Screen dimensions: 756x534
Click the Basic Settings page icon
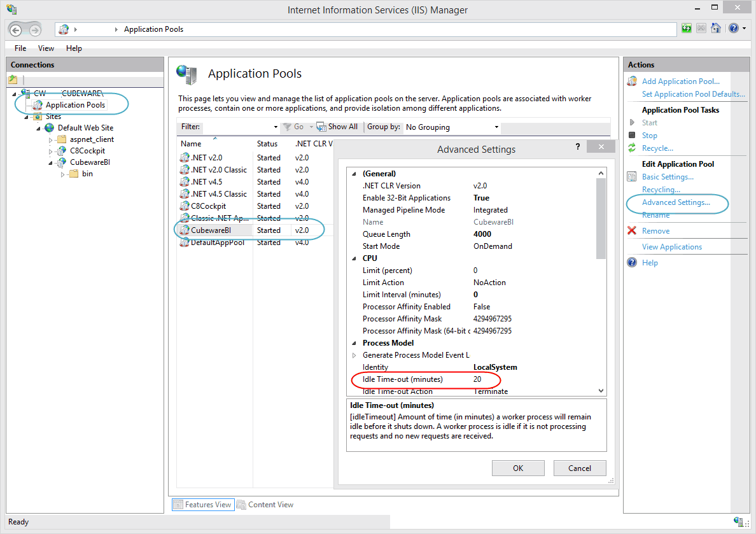click(632, 176)
